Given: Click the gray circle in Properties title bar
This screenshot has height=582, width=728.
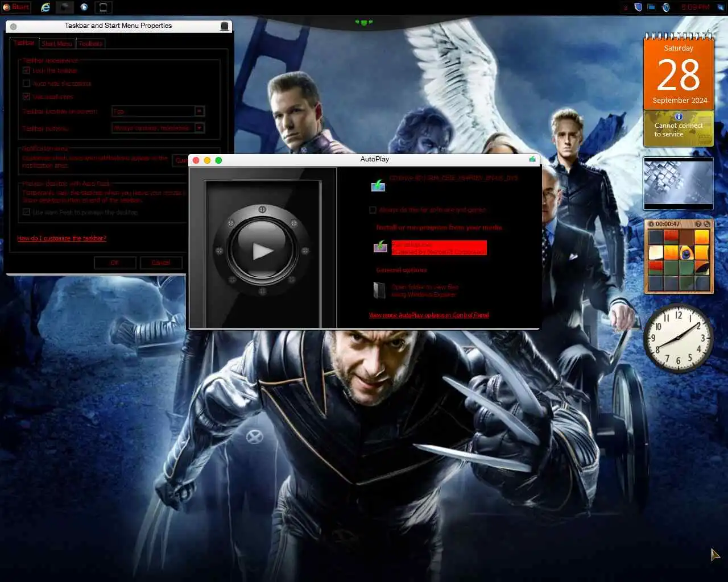Looking at the screenshot, I should [13, 26].
